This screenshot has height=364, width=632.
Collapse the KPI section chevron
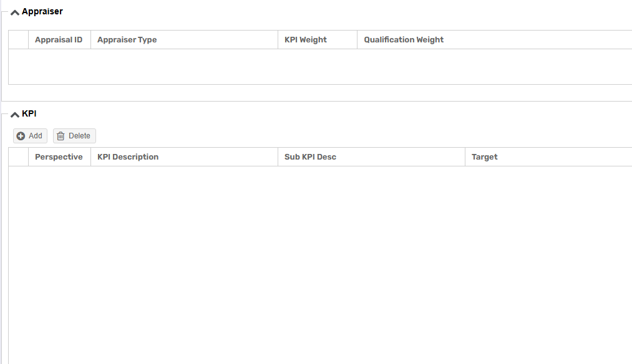pyautogui.click(x=15, y=115)
